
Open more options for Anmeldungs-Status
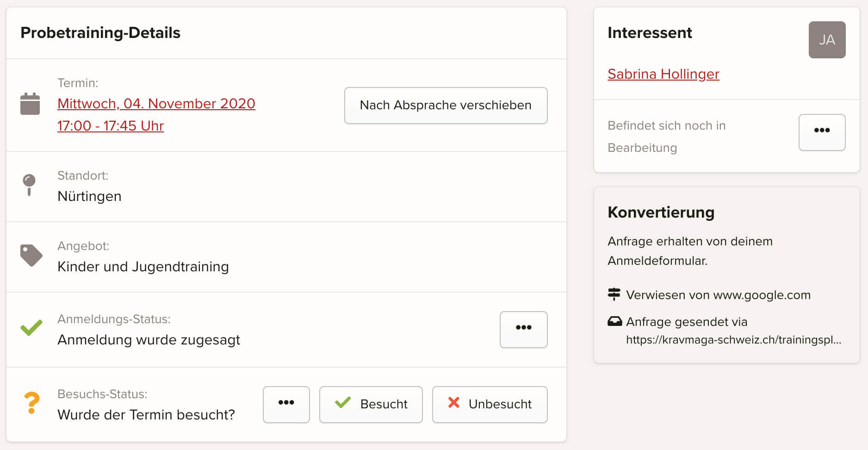point(523,330)
